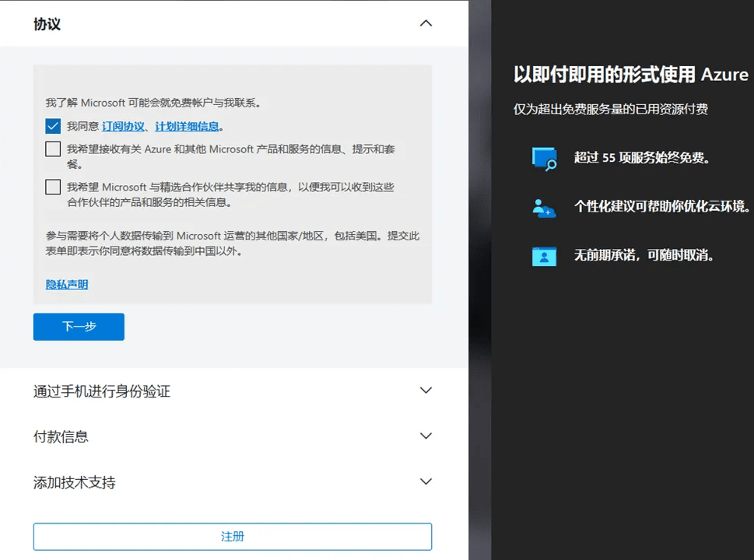This screenshot has width=754, height=560.
Task: Click the 通过手机进行身份验证 section title
Action: click(102, 391)
